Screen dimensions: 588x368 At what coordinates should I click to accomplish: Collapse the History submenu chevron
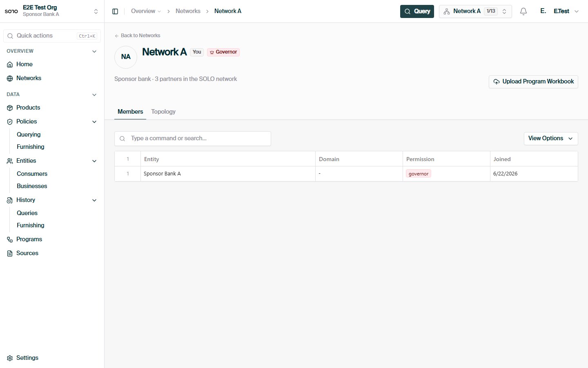(x=94, y=200)
